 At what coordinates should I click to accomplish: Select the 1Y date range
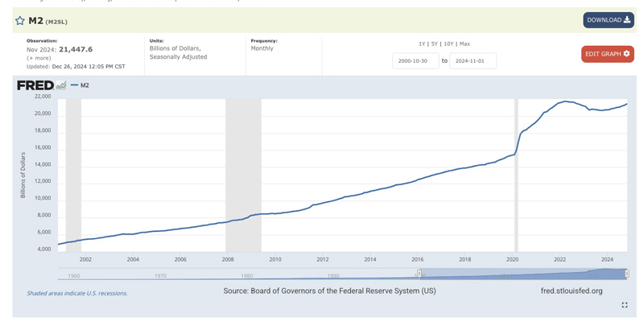[422, 44]
